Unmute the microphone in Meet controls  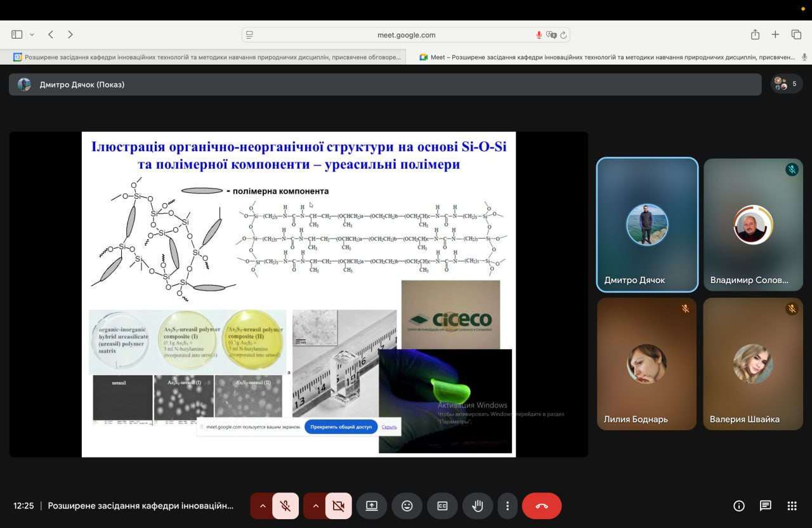click(x=285, y=506)
